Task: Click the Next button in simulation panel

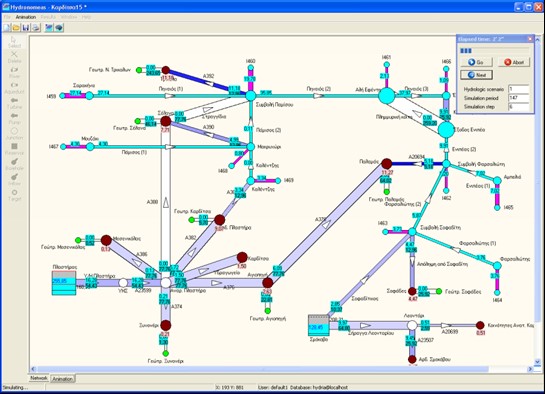Action: coord(477,75)
